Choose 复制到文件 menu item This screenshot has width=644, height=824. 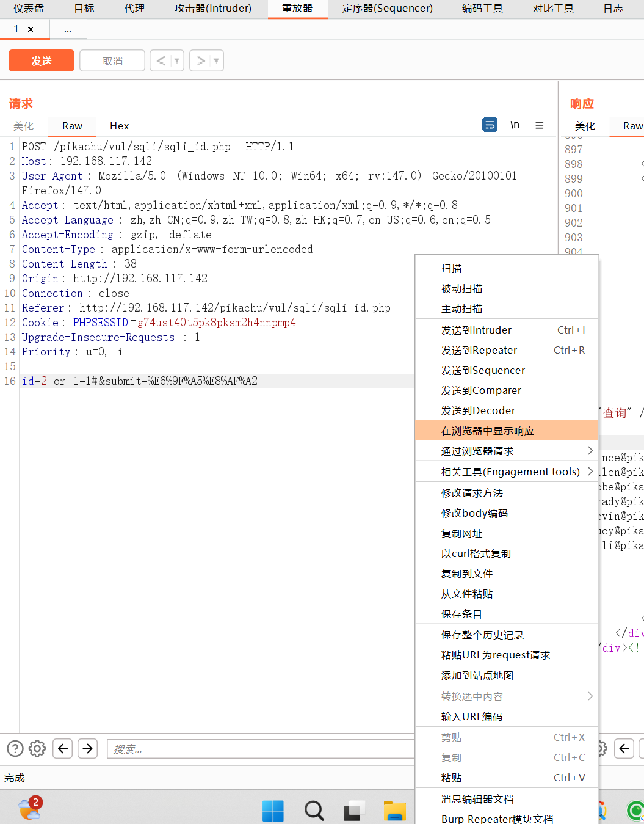tap(507, 574)
